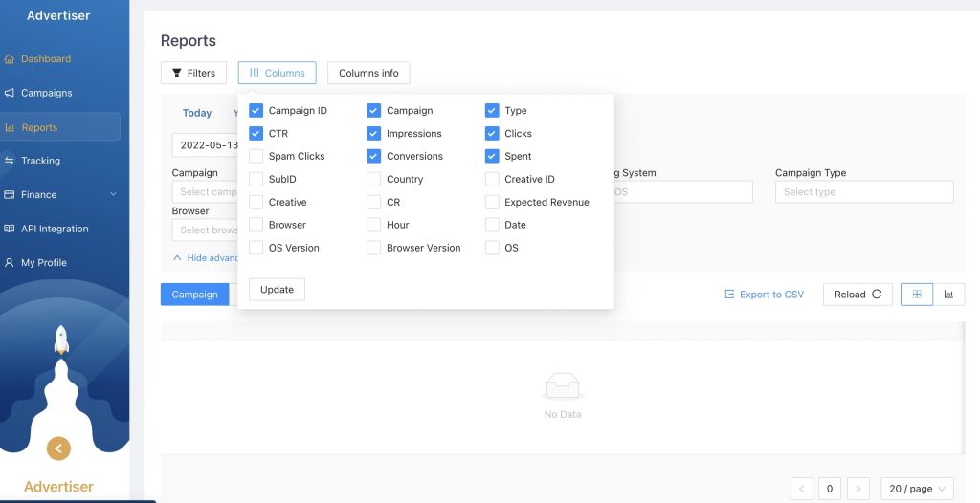
Task: Open Reports in the sidebar menu
Action: click(40, 127)
